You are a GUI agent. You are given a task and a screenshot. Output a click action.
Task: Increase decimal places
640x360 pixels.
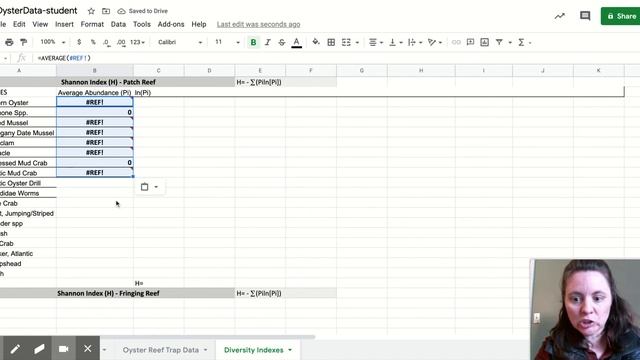point(121,42)
